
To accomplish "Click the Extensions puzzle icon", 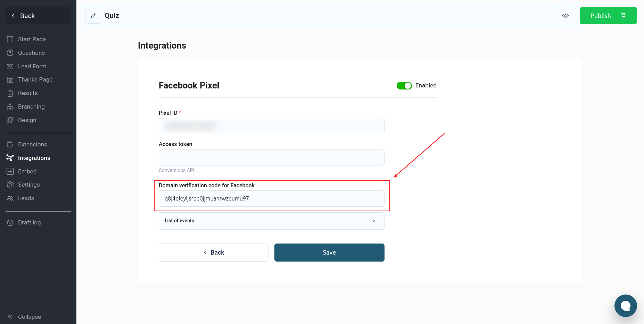I will click(10, 144).
